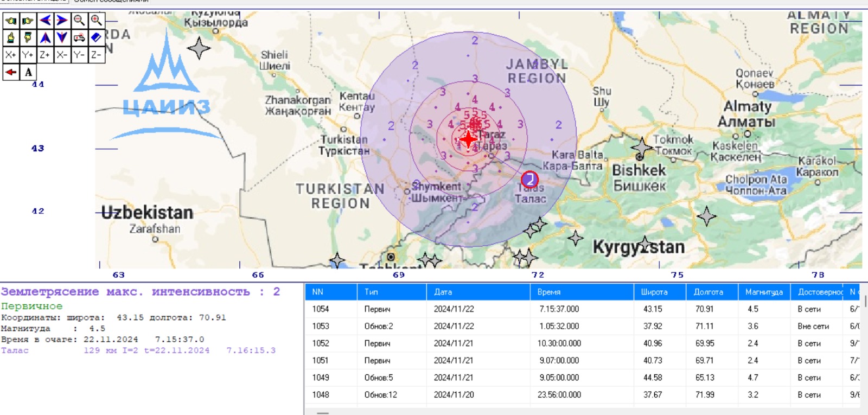This screenshot has width=868, height=415.
Task: Sort table by Магнитуда column header
Action: [x=764, y=292]
